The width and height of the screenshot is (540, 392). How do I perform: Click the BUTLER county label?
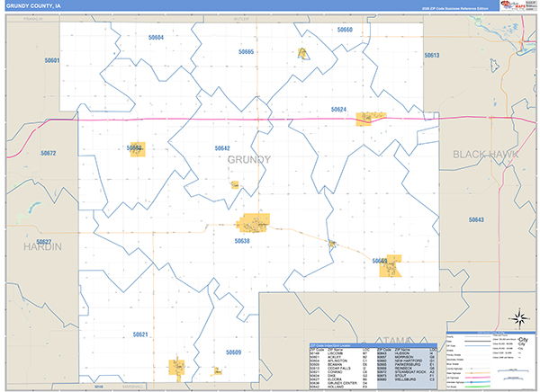241,19
